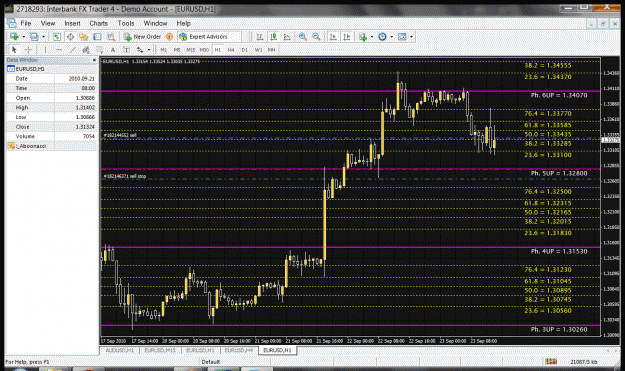The image size is (625, 371).
Task: Open the Templates icon
Action: coord(402,37)
